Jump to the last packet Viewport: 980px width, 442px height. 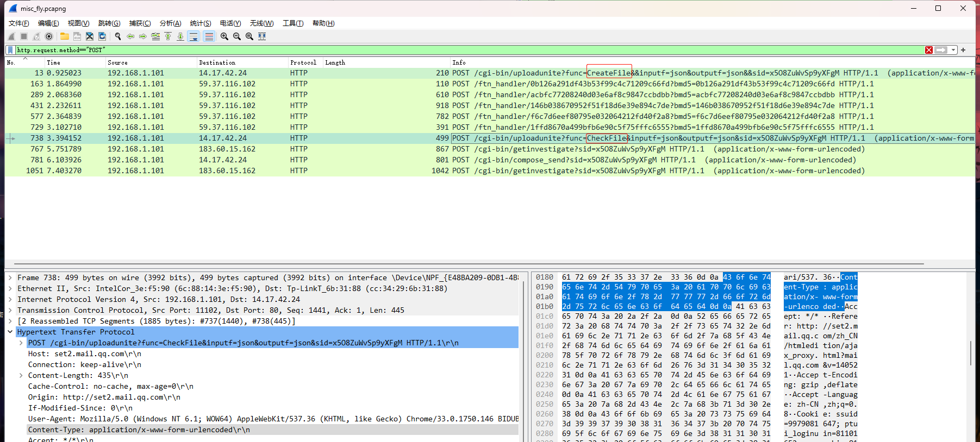pos(180,36)
